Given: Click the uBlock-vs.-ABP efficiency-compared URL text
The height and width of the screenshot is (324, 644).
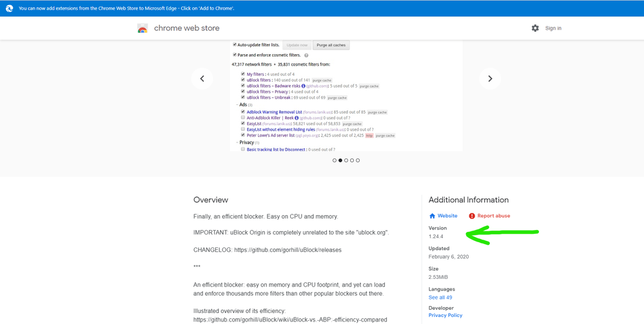Looking at the screenshot, I should tap(290, 319).
